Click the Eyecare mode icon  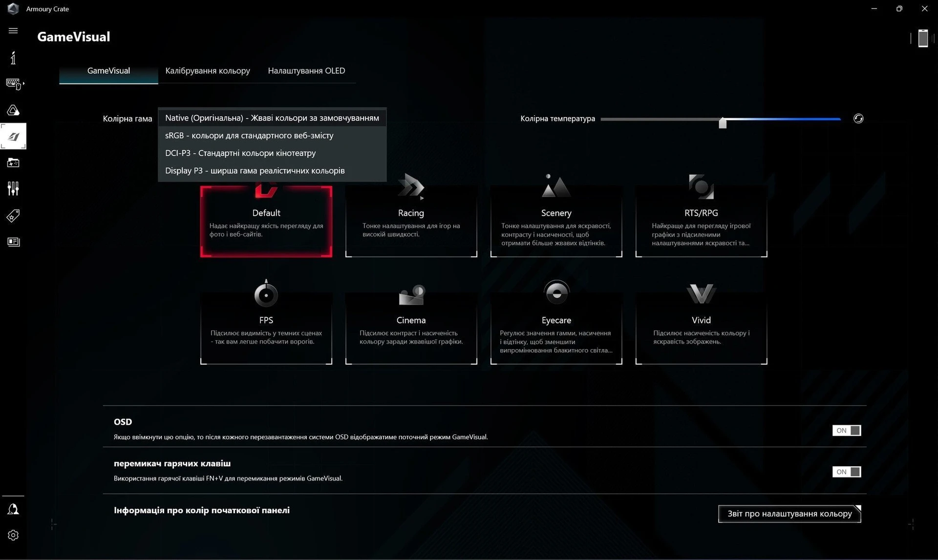556,293
